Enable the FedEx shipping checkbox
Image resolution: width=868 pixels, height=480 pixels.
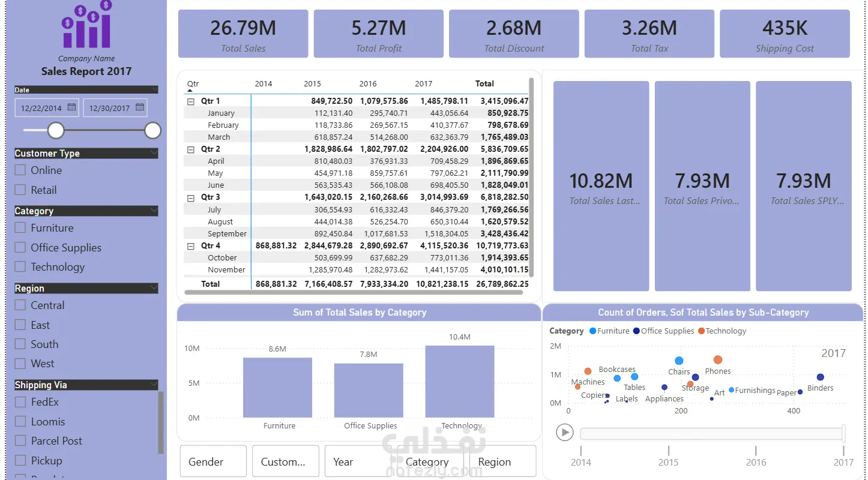point(20,402)
